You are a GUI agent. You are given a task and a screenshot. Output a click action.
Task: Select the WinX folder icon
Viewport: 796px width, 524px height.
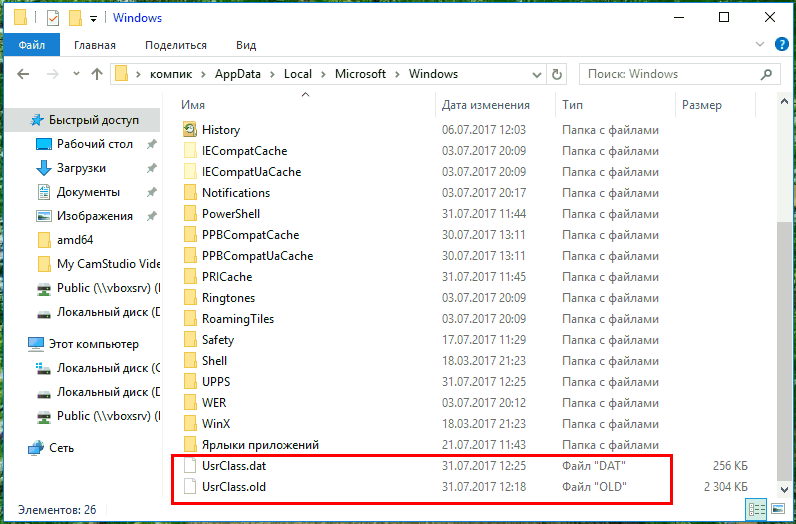point(190,424)
